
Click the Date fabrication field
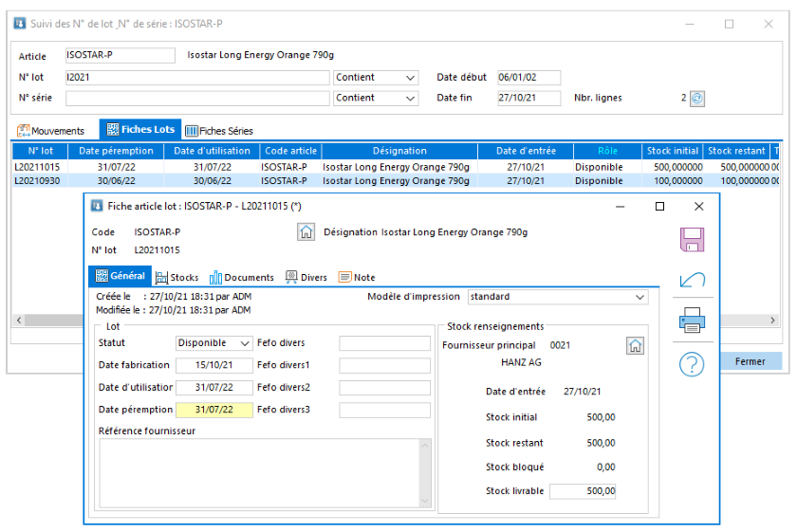[x=214, y=365]
